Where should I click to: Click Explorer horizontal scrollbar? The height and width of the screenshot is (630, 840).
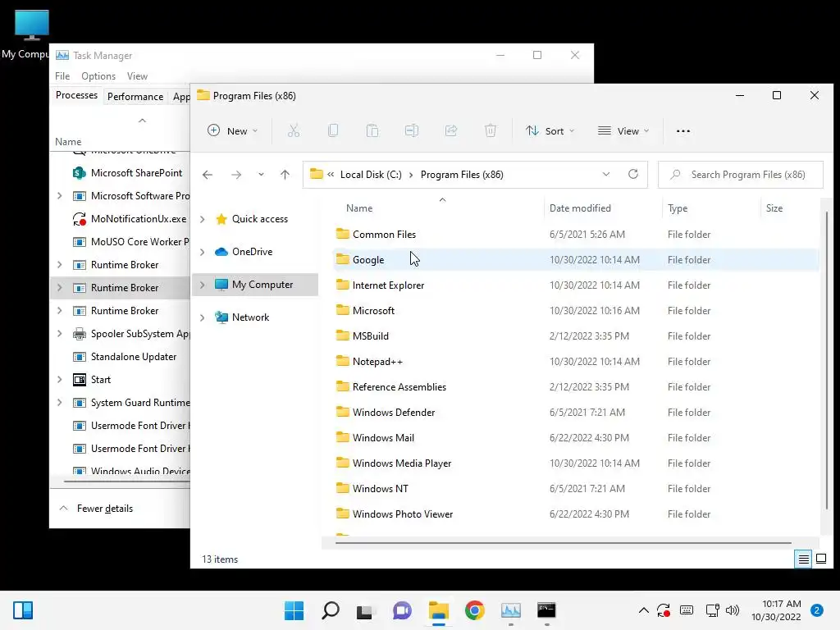click(x=563, y=543)
